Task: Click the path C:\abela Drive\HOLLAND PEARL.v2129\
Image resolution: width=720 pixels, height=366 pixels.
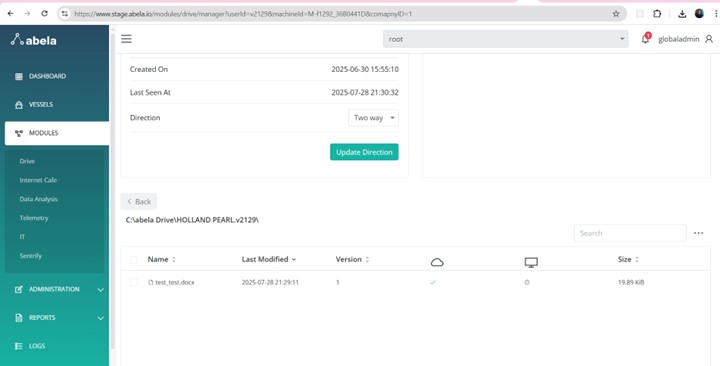Action: 192,220
